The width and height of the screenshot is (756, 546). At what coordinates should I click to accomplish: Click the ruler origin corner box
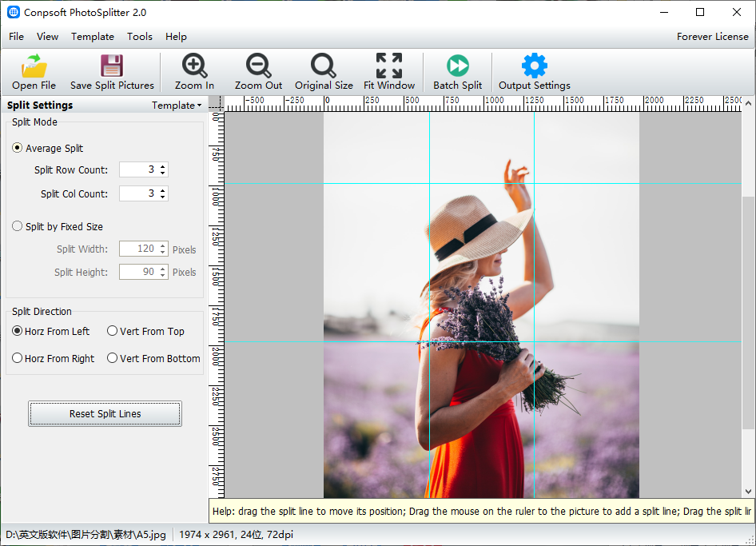217,104
